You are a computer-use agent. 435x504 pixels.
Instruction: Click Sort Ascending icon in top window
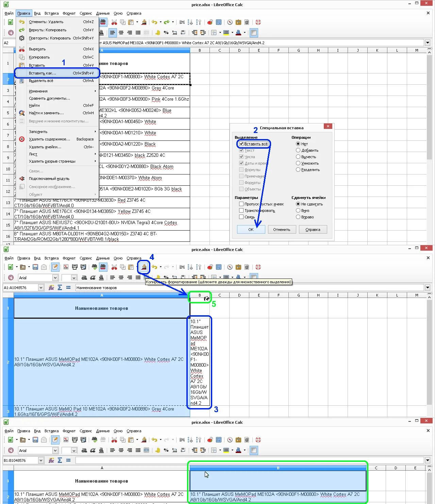pyautogui.click(x=190, y=22)
